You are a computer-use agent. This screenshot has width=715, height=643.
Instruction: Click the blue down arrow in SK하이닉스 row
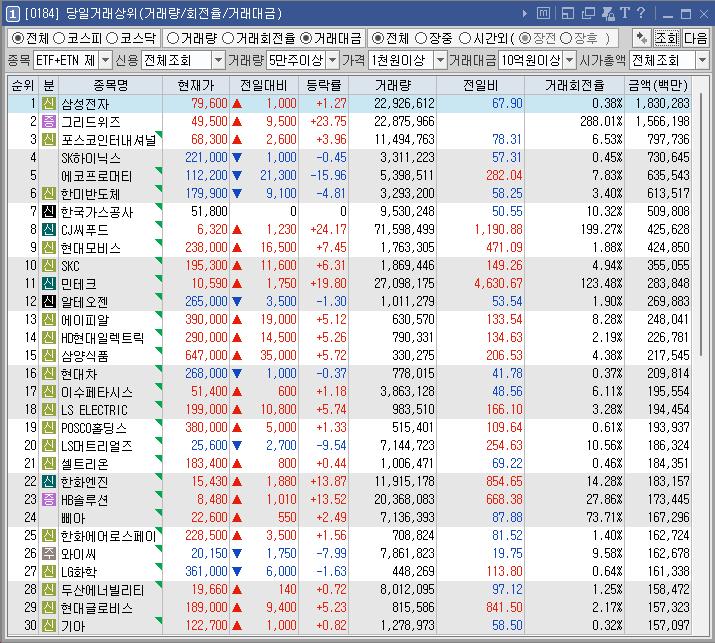(x=237, y=158)
